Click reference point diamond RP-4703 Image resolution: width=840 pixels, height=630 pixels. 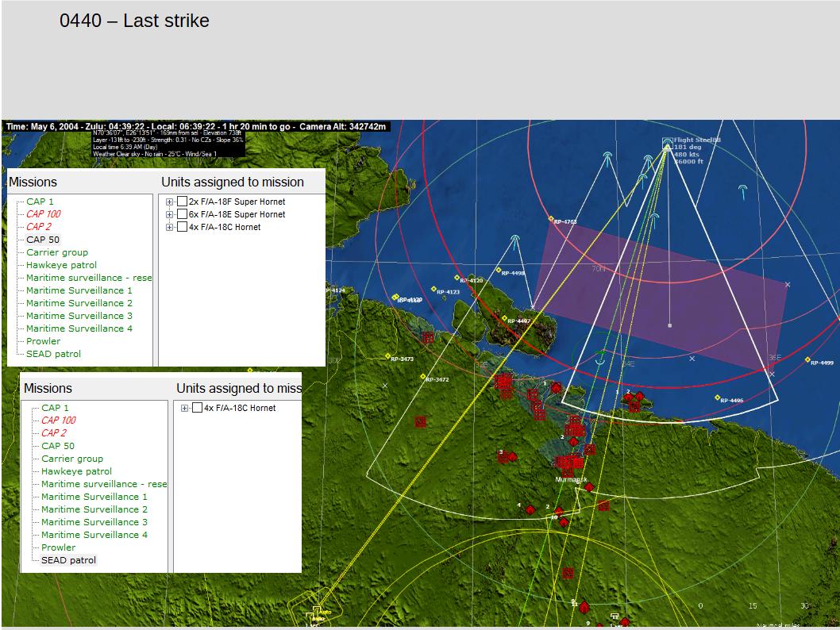click(x=551, y=218)
